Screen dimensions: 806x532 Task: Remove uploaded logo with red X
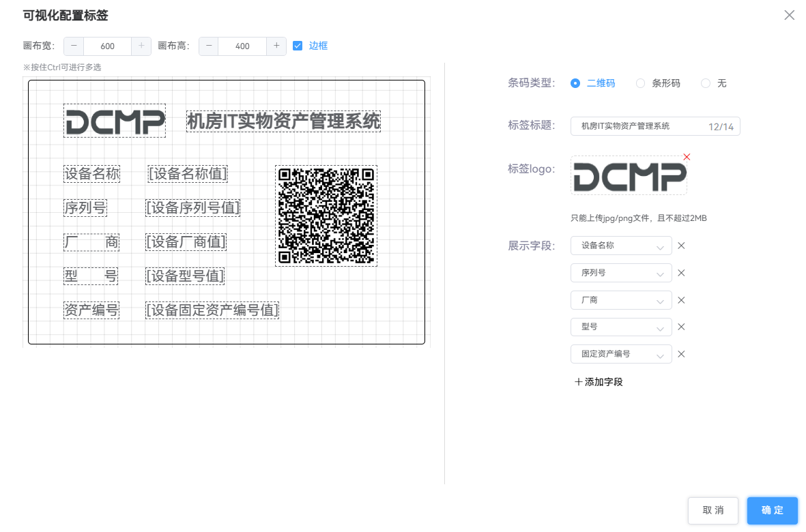(687, 157)
